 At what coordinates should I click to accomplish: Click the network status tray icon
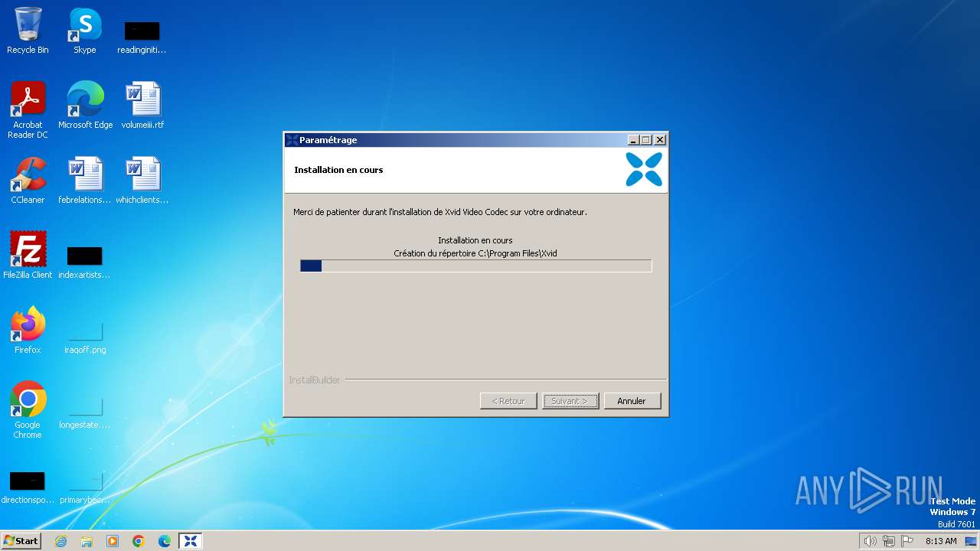point(889,541)
